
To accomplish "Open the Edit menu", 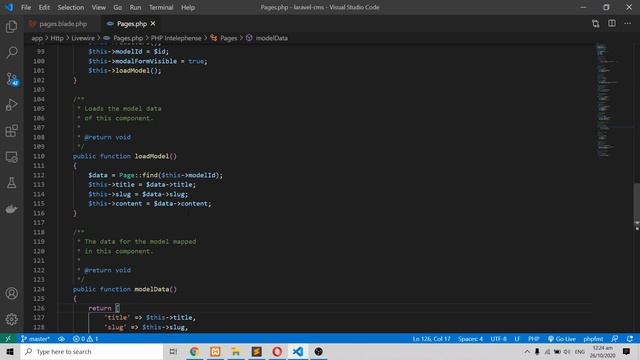I will [x=44, y=7].
